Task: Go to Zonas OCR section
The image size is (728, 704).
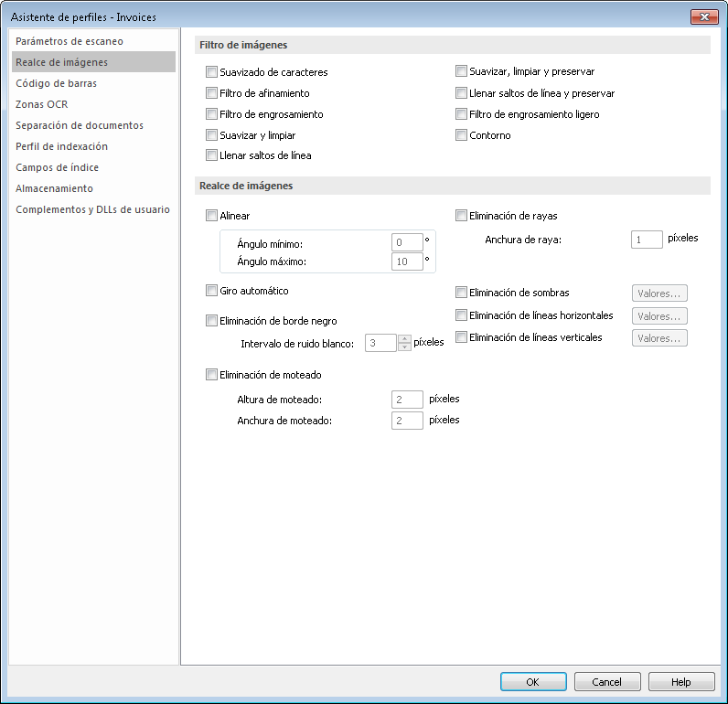Action: click(42, 104)
